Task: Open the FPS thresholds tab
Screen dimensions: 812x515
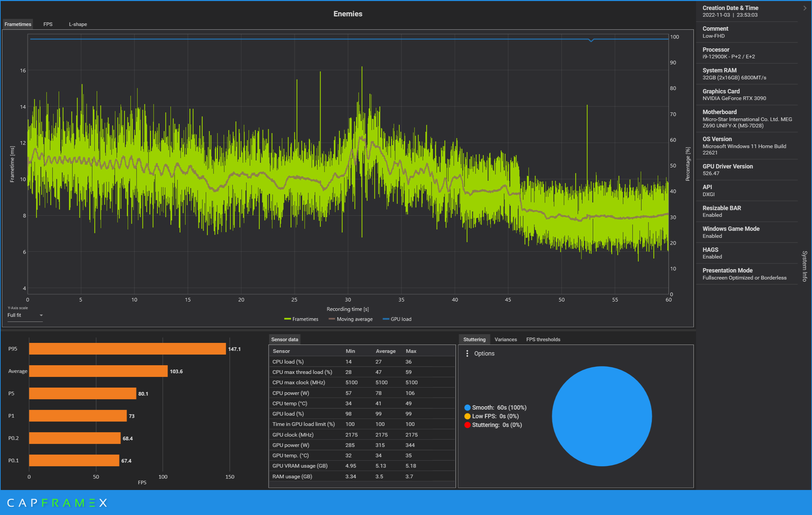Action: tap(543, 340)
